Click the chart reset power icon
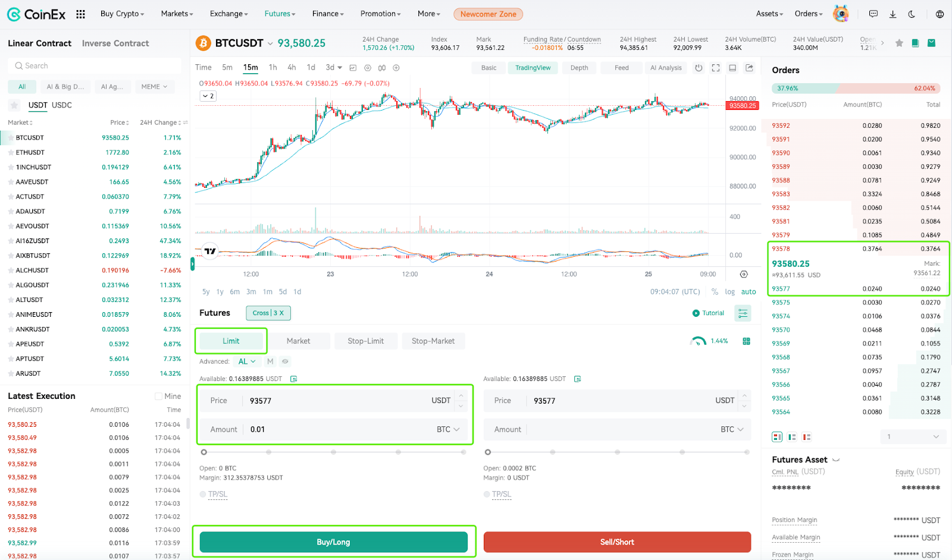Screen dimensions: 952x560 click(699, 68)
